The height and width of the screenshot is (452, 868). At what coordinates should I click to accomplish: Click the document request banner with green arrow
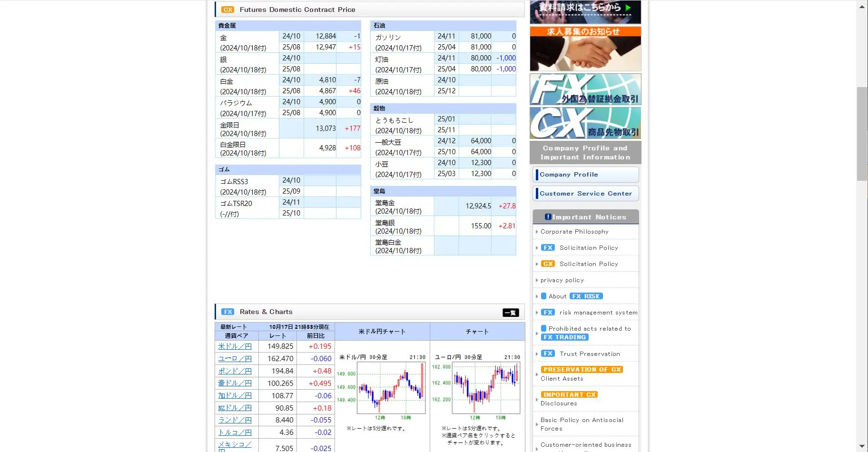(585, 11)
